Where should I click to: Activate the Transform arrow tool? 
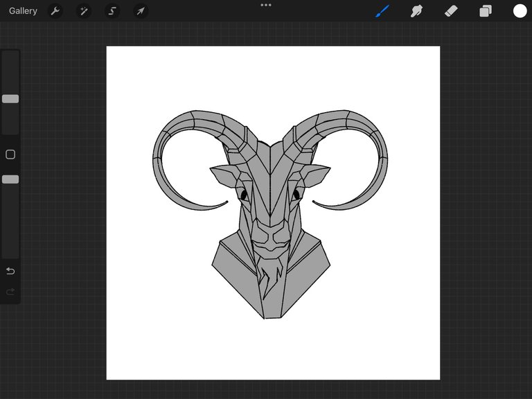(141, 11)
